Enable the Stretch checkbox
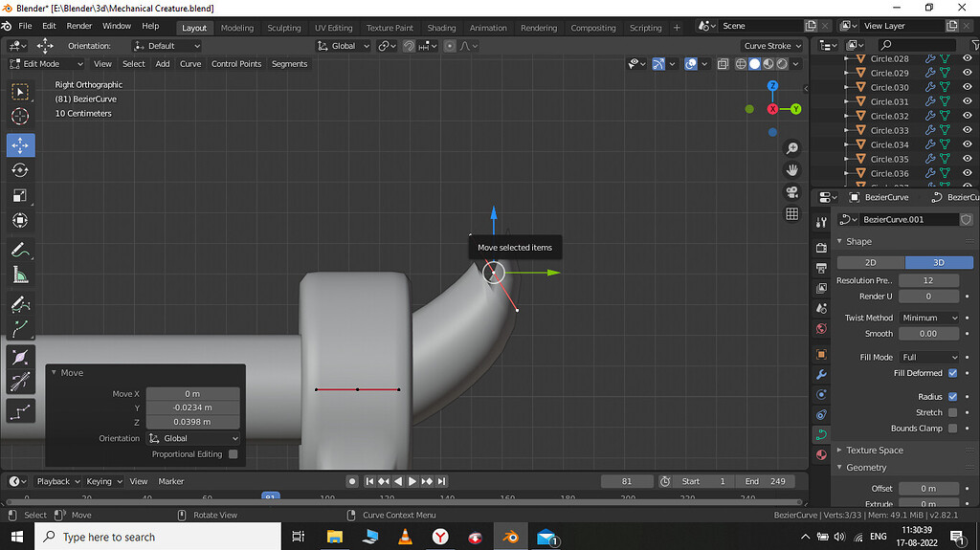The image size is (980, 550). [x=952, y=412]
